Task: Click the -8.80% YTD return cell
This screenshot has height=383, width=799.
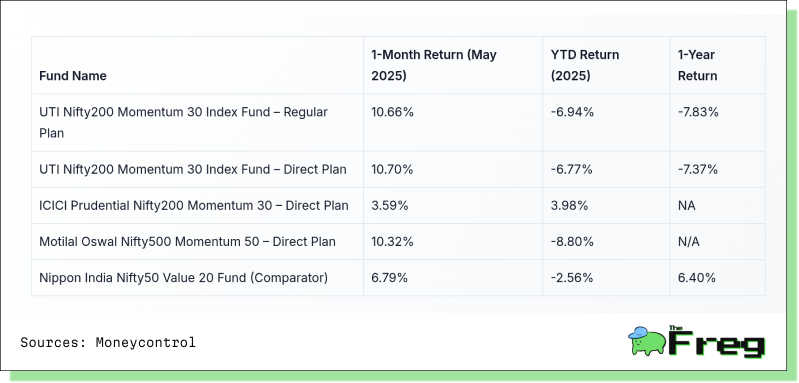Action: pyautogui.click(x=572, y=242)
